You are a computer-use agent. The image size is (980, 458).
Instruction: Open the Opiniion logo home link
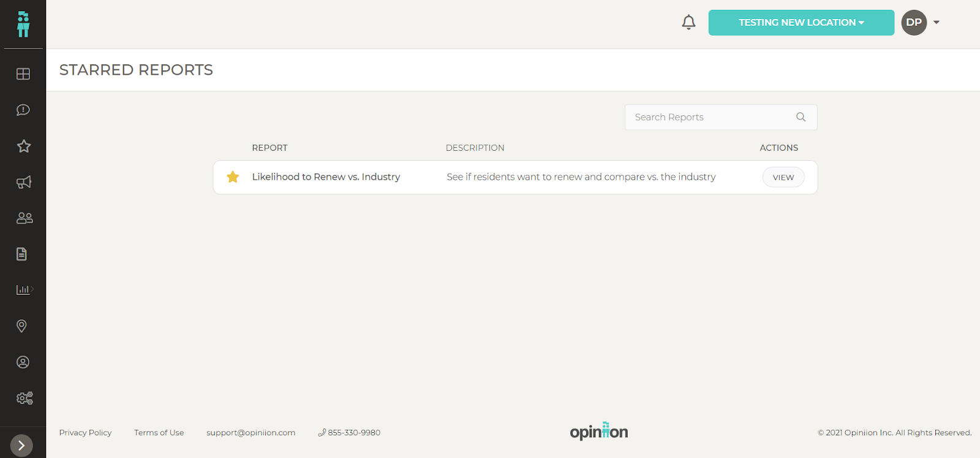[23, 24]
